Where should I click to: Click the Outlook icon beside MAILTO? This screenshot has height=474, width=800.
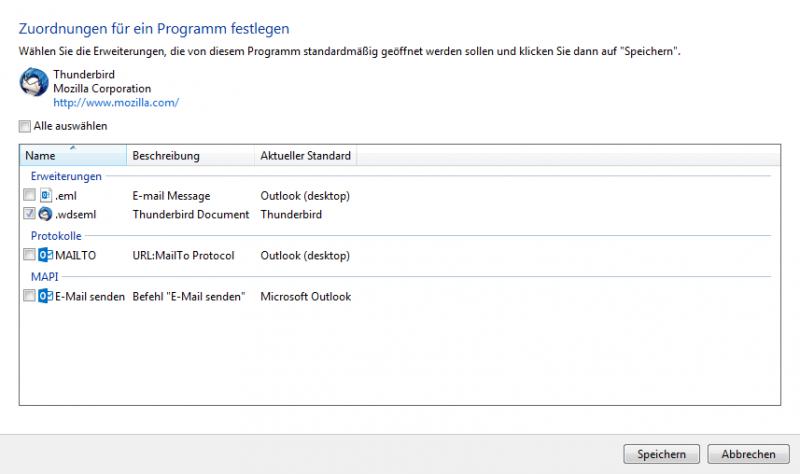pos(45,255)
